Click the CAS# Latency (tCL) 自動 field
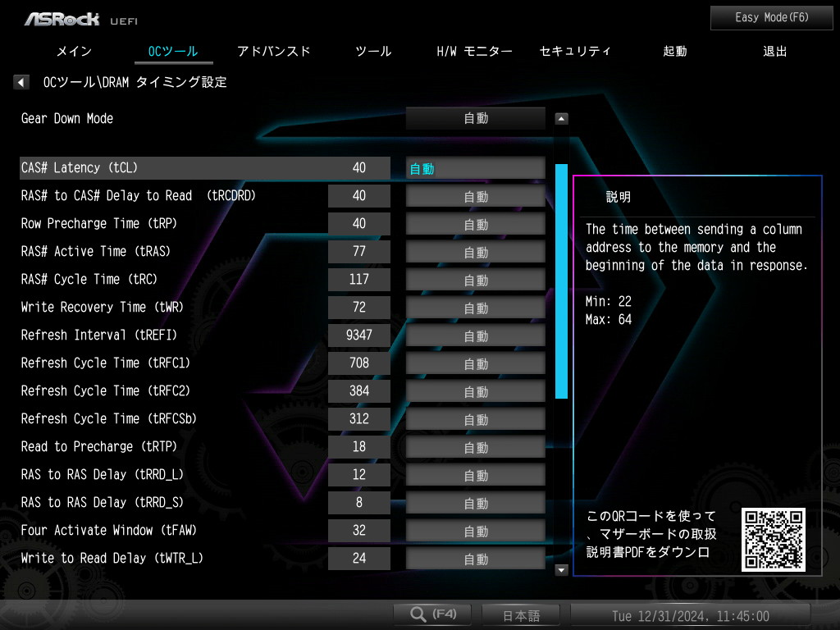840x630 pixels. 476,168
